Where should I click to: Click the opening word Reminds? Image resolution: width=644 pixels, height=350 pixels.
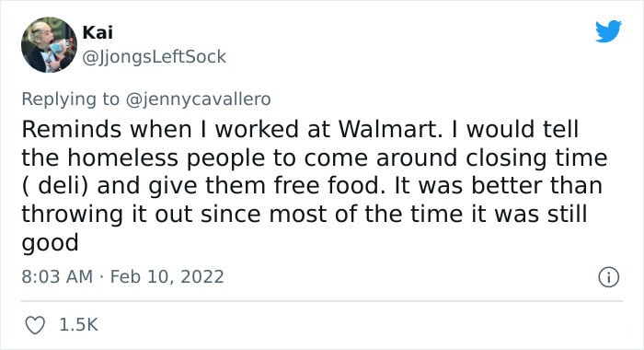click(x=72, y=129)
